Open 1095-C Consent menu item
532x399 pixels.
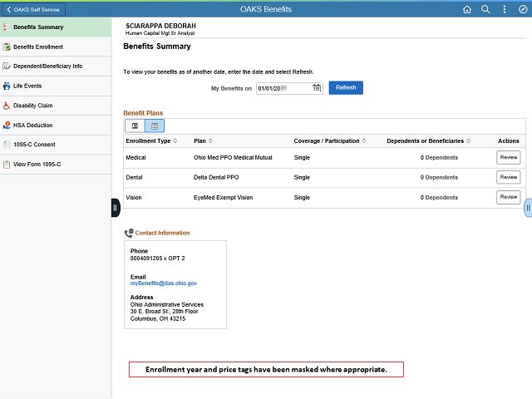tap(56, 145)
